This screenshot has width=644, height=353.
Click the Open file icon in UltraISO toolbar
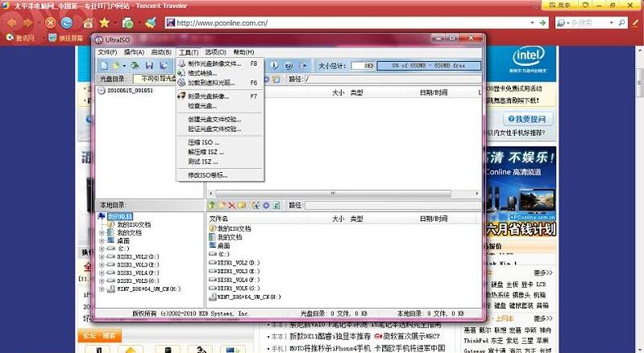pos(116,65)
